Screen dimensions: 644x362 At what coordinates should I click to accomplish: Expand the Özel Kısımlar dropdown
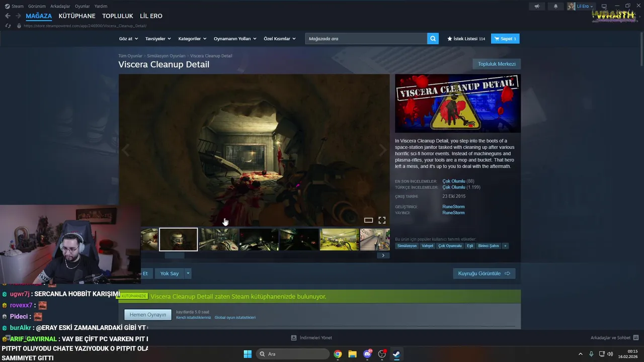click(280, 39)
